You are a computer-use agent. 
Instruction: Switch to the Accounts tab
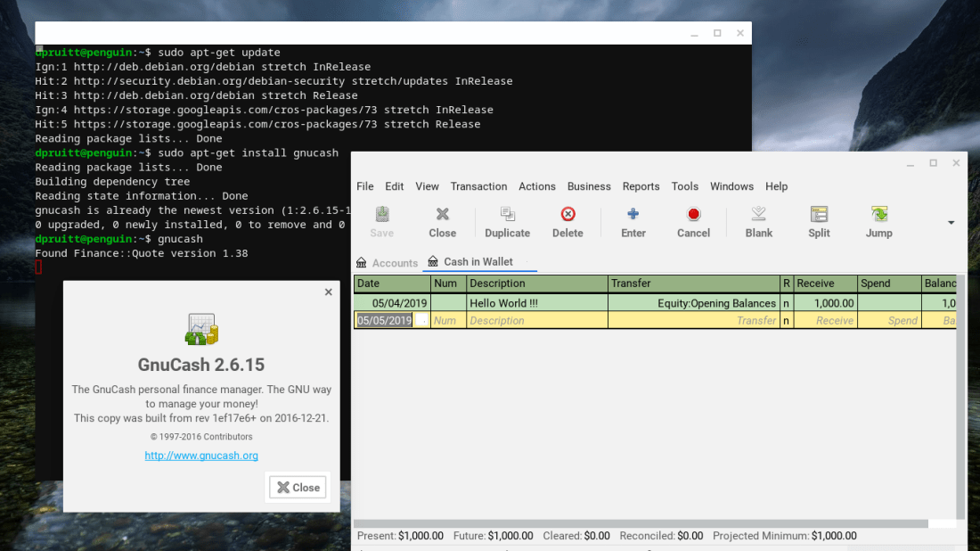(x=388, y=263)
